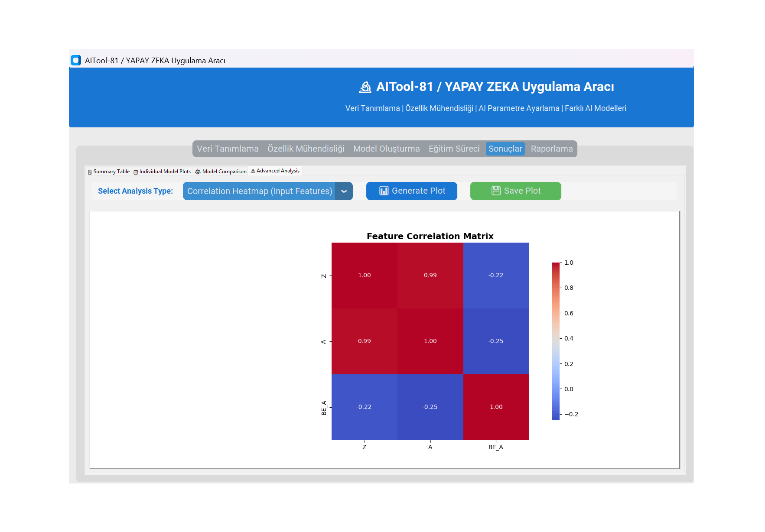765x532 pixels.
Task: Click the chart icon on Generate Plot
Action: 384,191
